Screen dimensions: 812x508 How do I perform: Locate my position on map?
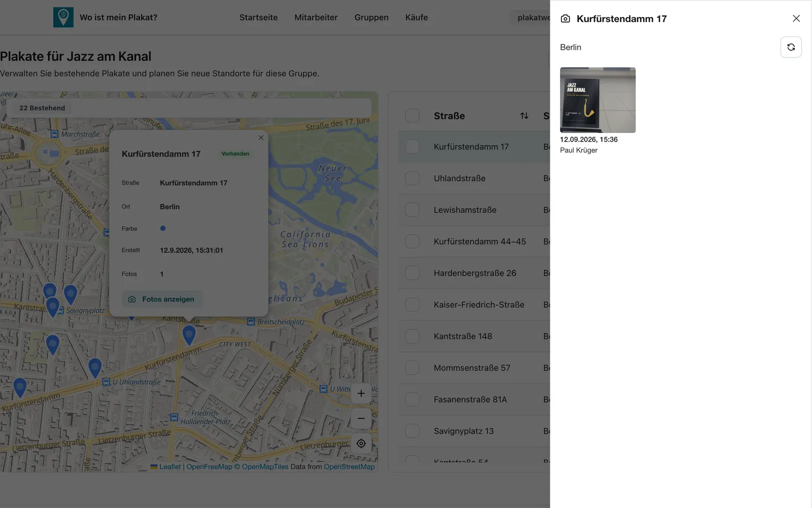[x=361, y=444]
